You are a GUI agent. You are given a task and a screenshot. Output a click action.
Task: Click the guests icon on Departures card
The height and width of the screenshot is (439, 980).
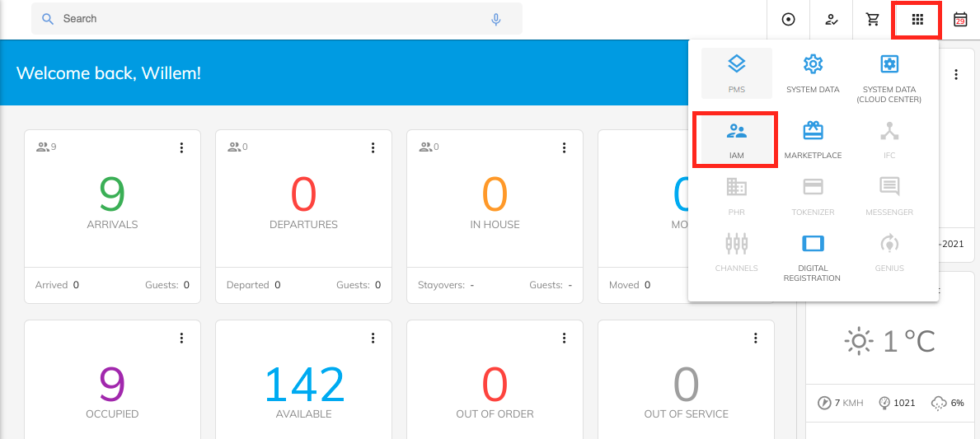click(234, 147)
